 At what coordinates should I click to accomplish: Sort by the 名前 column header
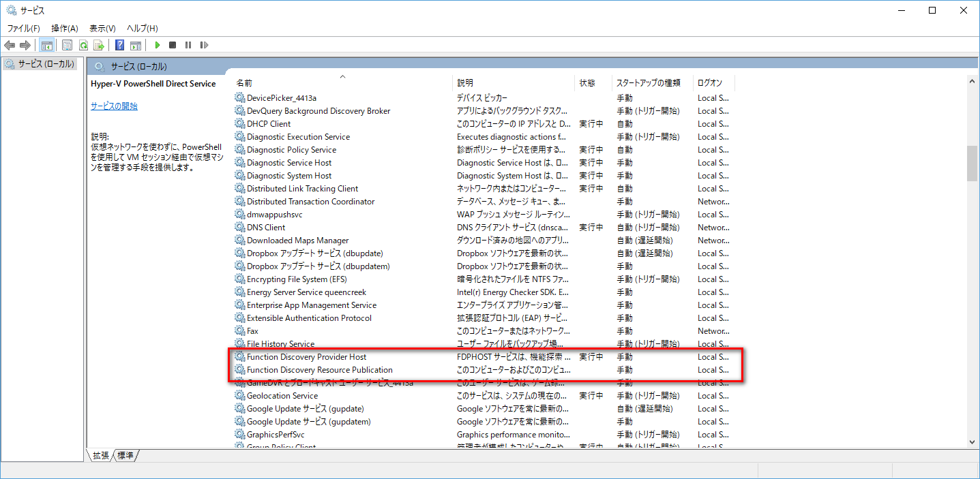pos(244,82)
